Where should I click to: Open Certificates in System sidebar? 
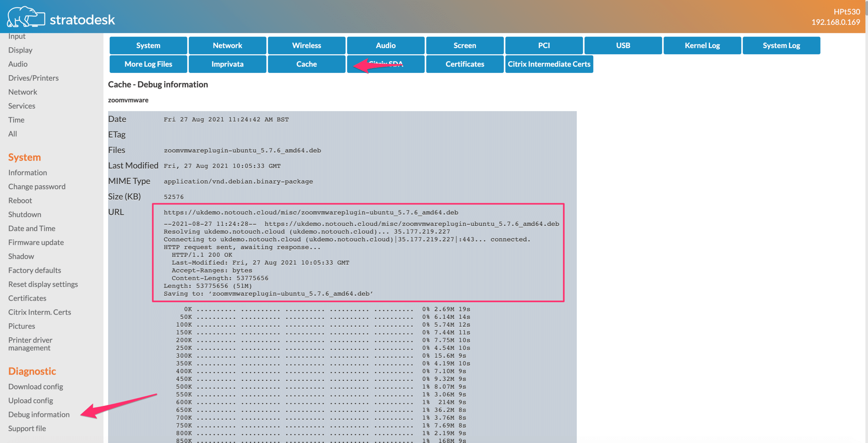[27, 298]
